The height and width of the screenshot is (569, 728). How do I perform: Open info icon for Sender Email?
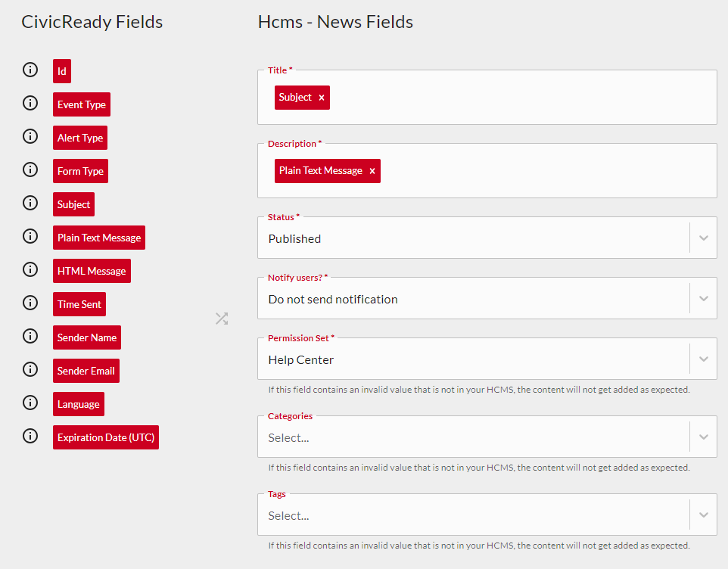(x=30, y=369)
